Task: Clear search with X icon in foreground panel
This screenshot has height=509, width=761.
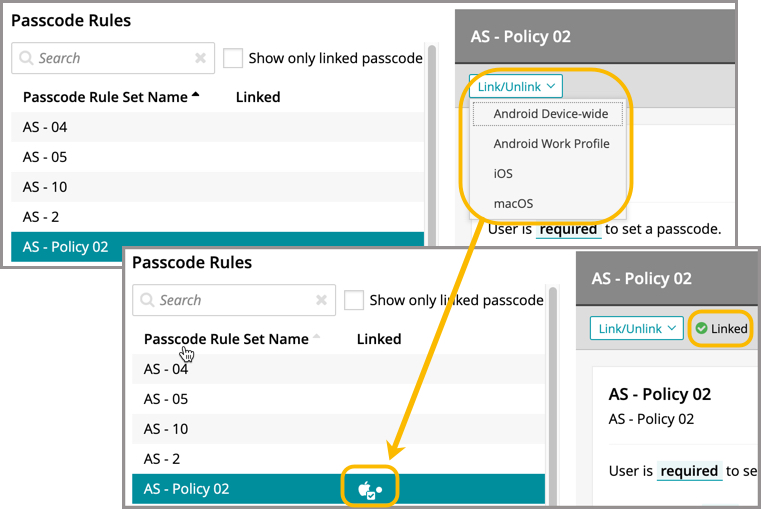Action: coord(321,300)
